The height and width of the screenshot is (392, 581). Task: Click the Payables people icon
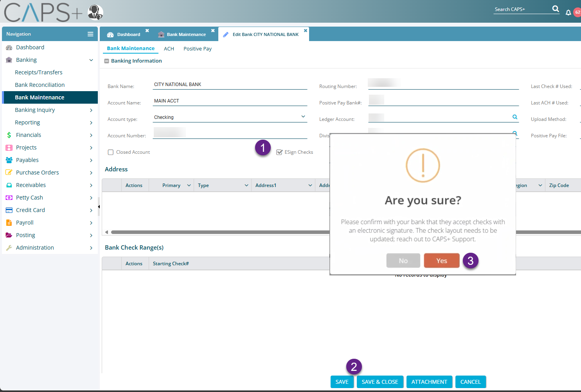[x=9, y=160]
